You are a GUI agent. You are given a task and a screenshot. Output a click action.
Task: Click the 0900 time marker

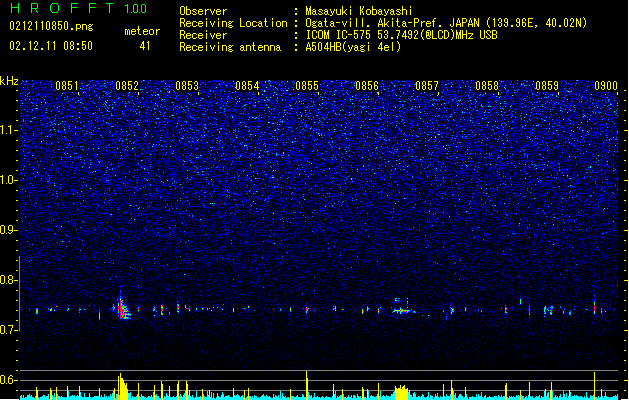pyautogui.click(x=606, y=86)
